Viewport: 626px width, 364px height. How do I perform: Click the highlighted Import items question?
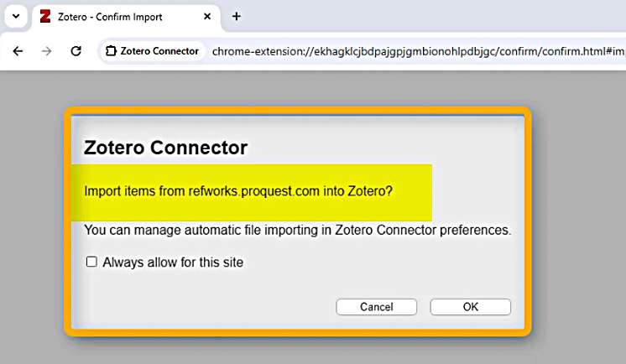coord(238,191)
